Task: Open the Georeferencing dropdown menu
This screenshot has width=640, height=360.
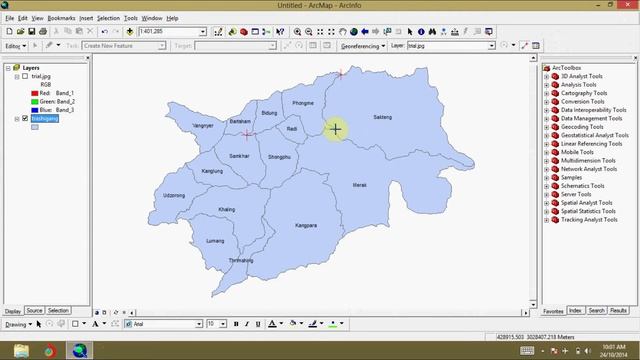Action: 363,46
